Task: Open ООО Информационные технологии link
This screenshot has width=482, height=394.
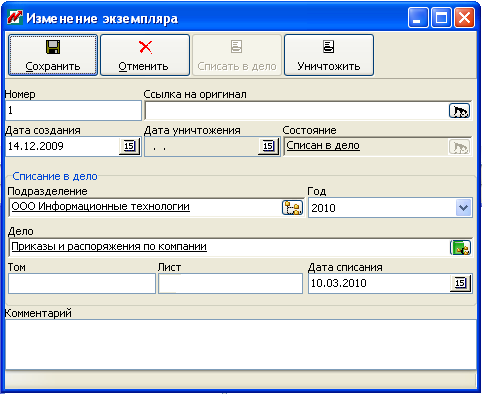Action: tap(100, 207)
